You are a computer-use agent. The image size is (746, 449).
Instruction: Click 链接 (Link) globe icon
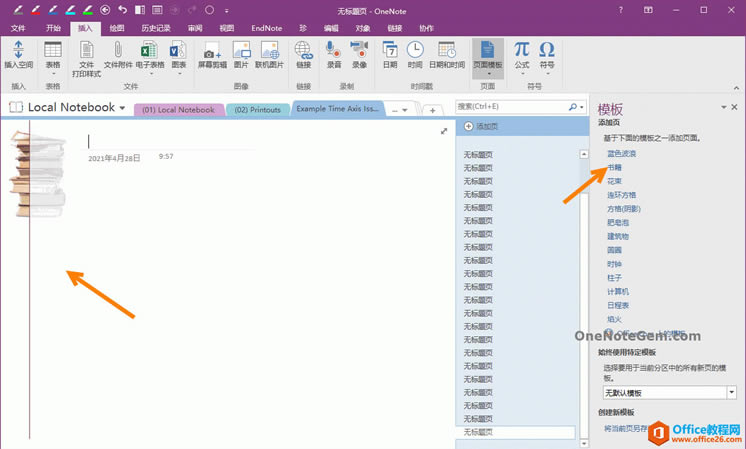(x=304, y=55)
